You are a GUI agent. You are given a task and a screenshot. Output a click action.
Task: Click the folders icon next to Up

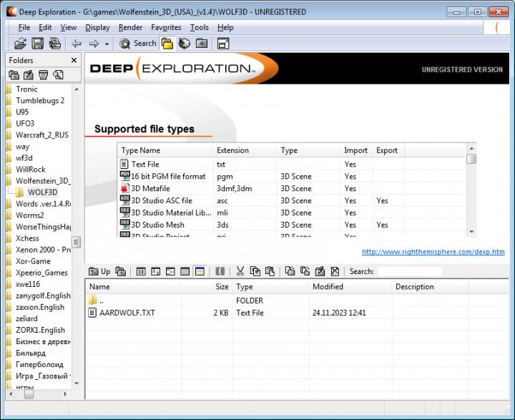point(121,271)
